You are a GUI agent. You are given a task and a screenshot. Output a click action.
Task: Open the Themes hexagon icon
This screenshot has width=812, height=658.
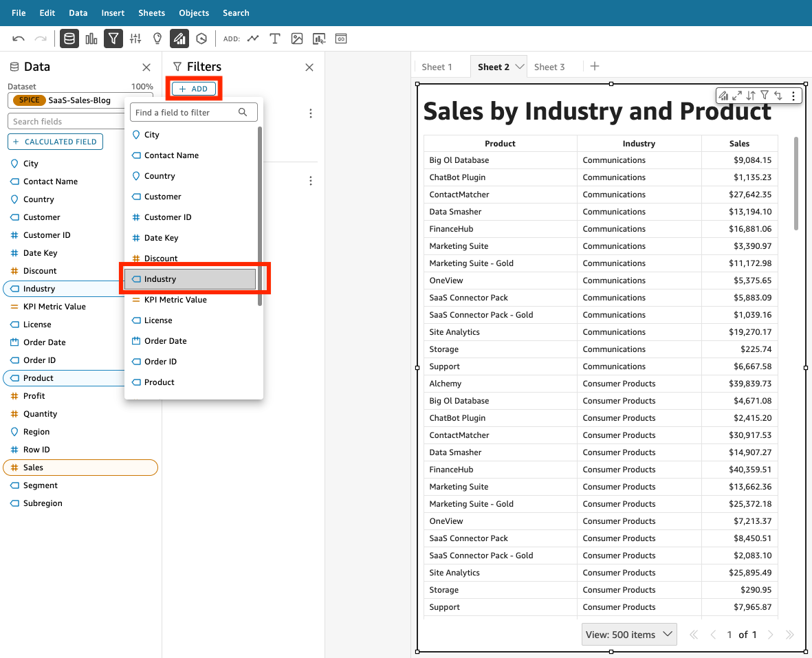tap(201, 39)
